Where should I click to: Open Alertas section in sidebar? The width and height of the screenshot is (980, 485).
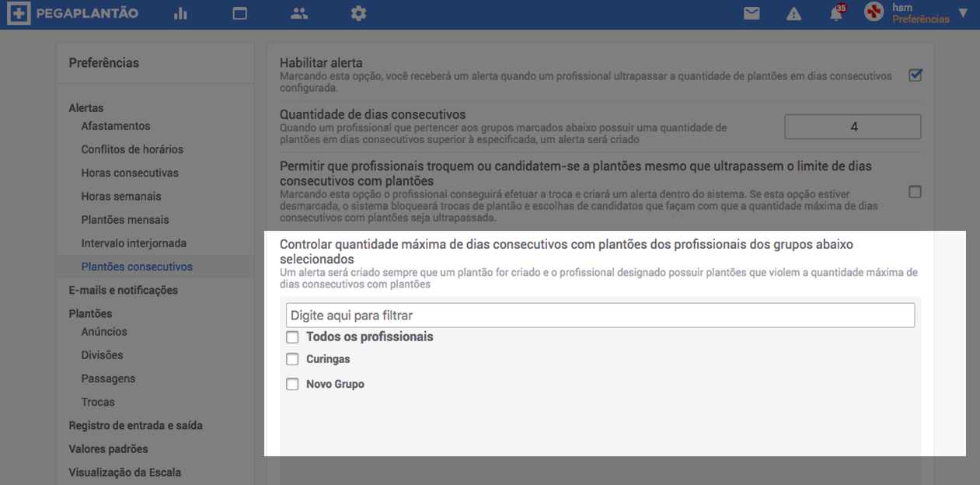86,108
